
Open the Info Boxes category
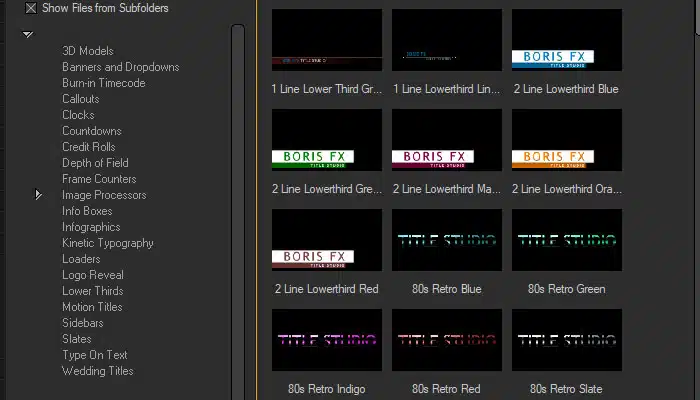point(87,211)
